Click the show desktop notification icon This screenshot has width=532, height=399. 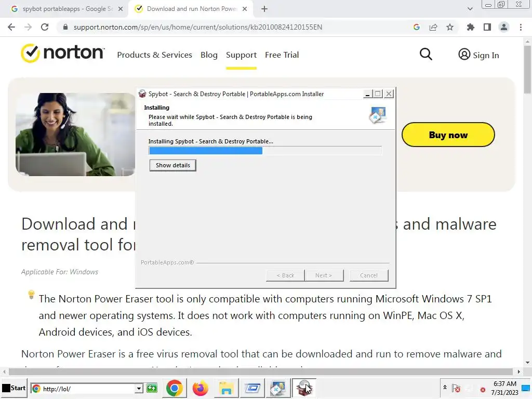(x=527, y=388)
